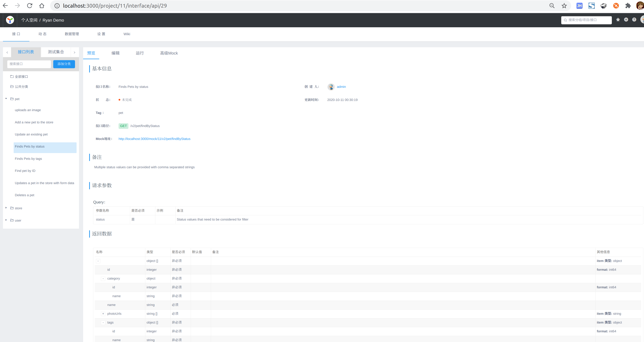Click the admin user avatar

pyautogui.click(x=331, y=87)
